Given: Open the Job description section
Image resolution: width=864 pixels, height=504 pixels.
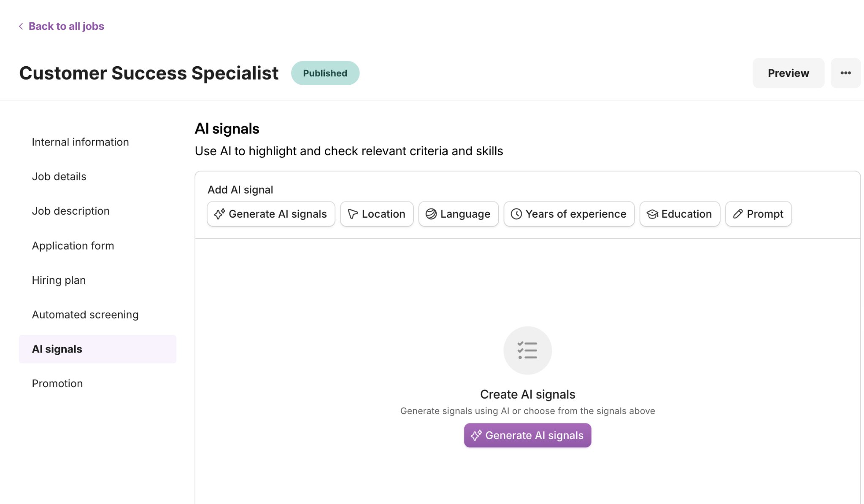Looking at the screenshot, I should tap(71, 211).
